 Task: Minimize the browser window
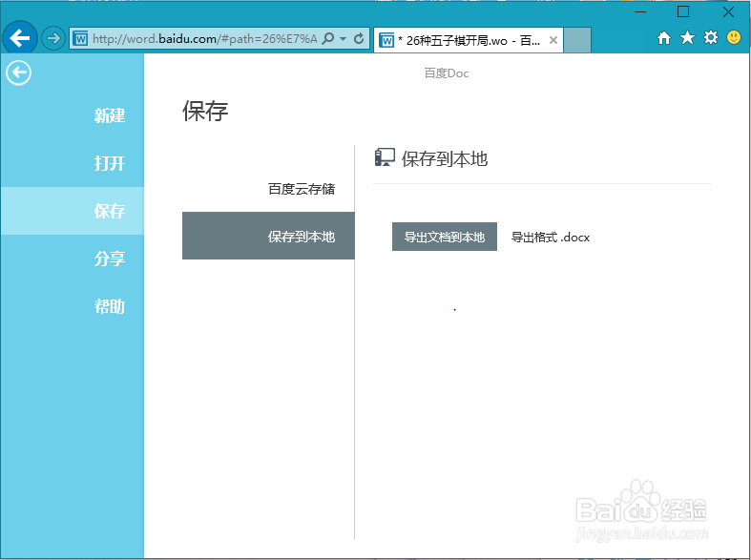[640, 12]
